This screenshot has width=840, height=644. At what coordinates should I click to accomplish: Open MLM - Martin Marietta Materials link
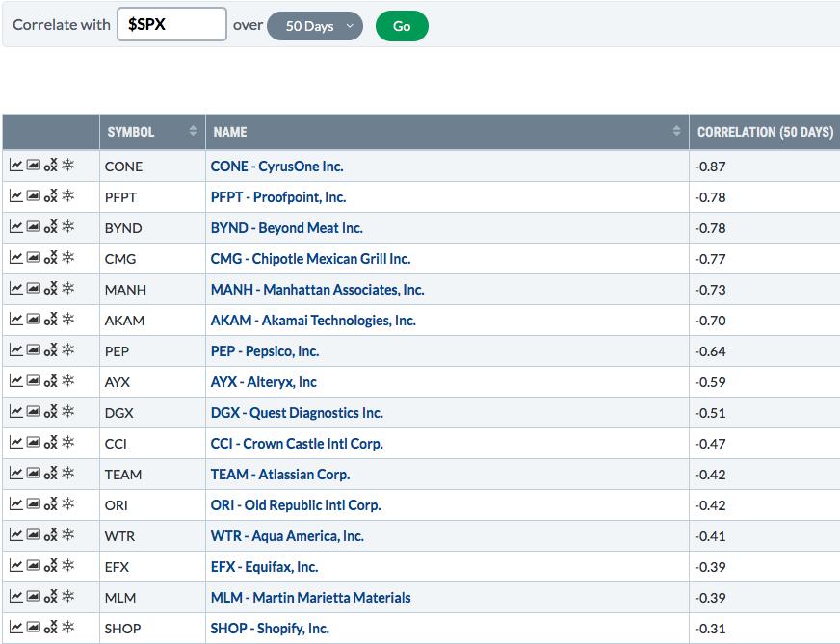click(311, 598)
